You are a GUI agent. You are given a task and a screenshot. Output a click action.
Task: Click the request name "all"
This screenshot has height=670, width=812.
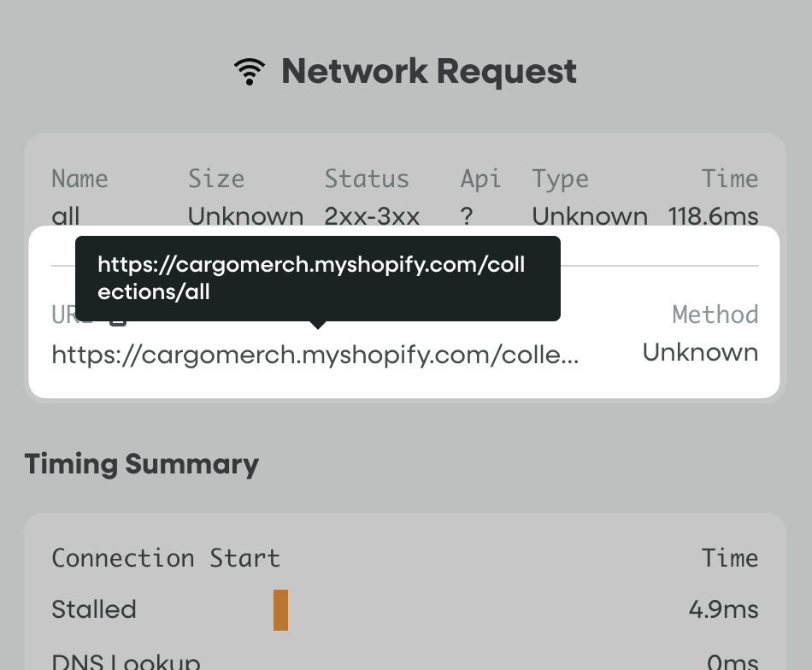click(66, 216)
